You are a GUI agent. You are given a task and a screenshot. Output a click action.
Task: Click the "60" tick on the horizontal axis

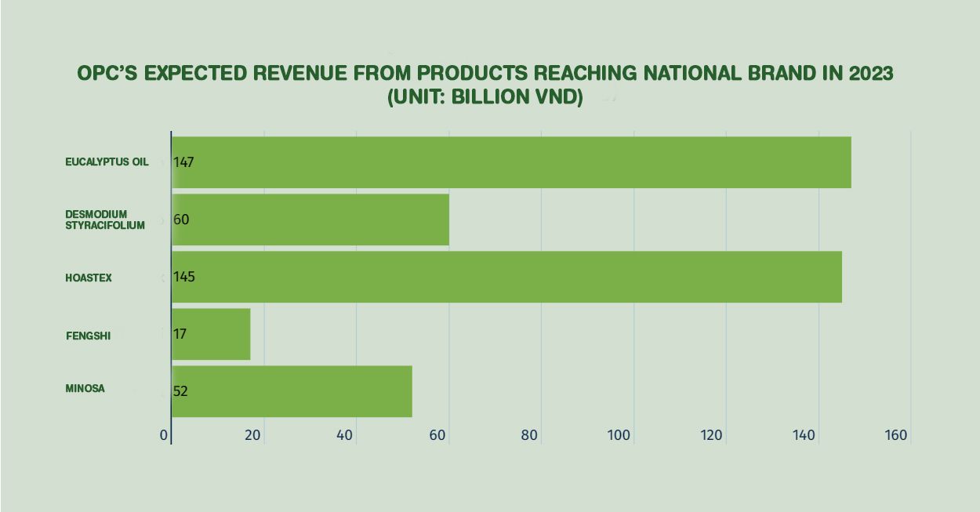coord(437,436)
